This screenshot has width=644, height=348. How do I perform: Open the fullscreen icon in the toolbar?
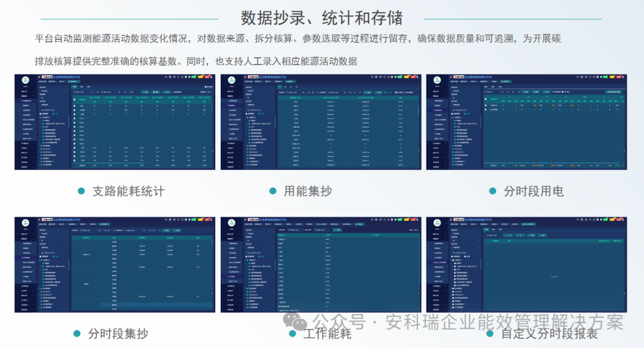181,77
